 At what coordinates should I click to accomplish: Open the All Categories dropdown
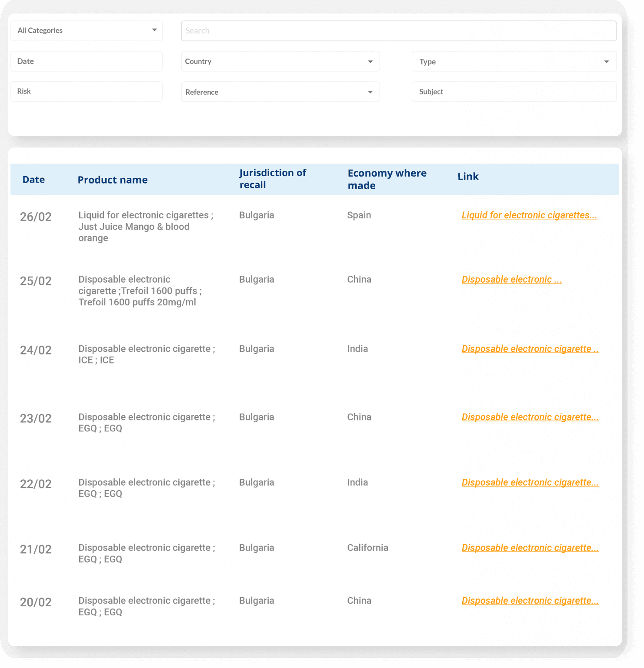tap(86, 31)
